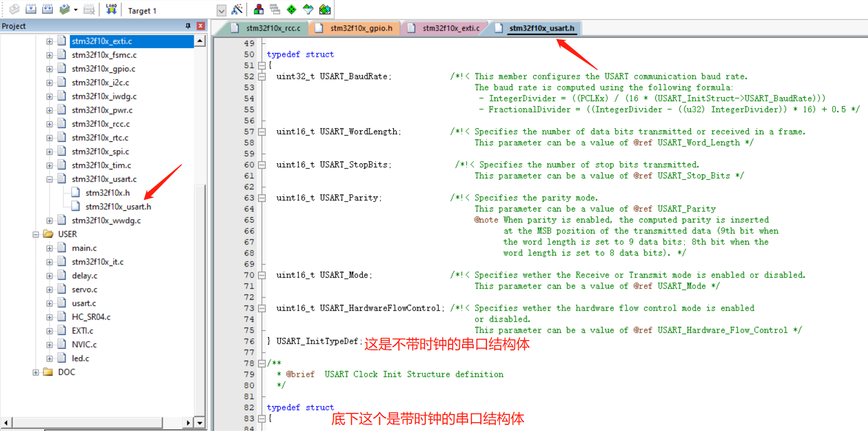868x431 pixels.
Task: Select stm32f10x_pwr.c in project tree
Action: coord(102,110)
